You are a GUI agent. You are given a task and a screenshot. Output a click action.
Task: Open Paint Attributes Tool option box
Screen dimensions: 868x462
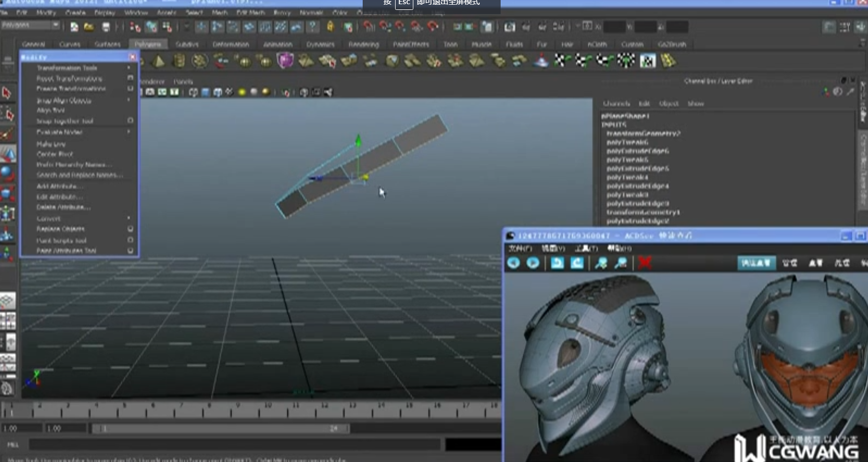tap(130, 251)
